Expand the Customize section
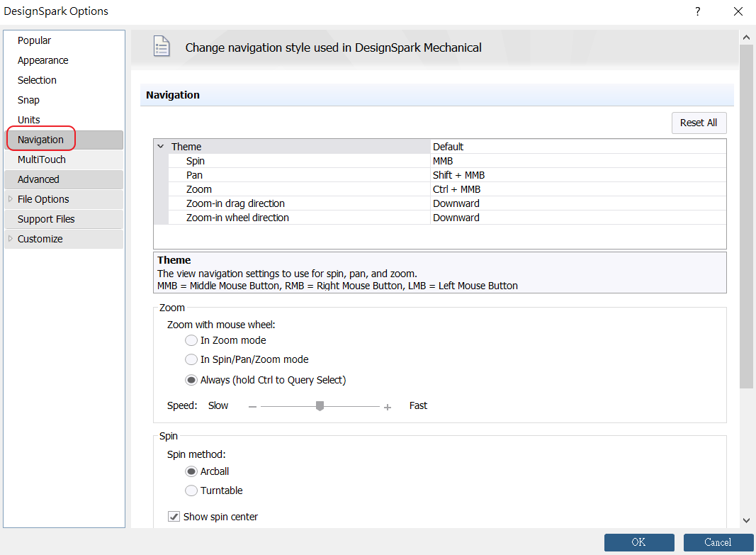The image size is (756, 555). pos(11,238)
